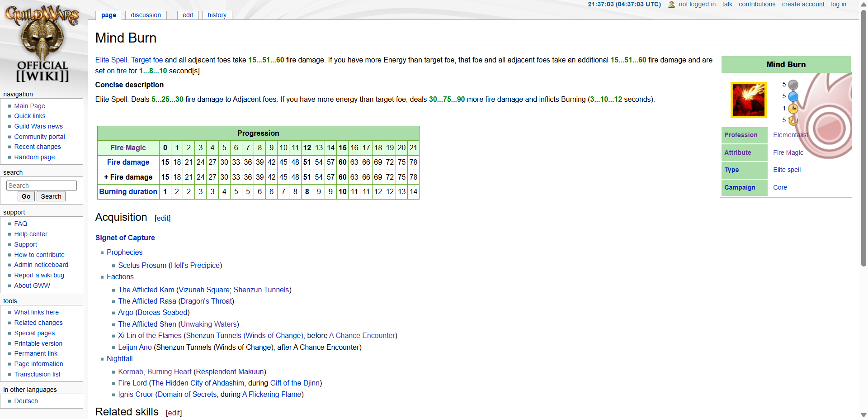Click the page vertical scrollbar thumb
868x419 pixels.
(863, 138)
